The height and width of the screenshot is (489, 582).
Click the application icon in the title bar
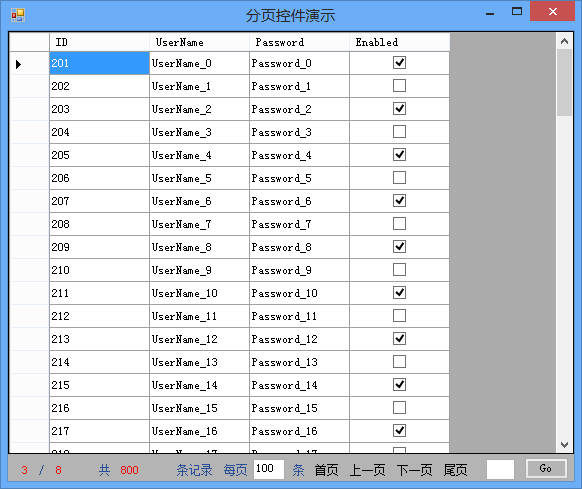(18, 15)
